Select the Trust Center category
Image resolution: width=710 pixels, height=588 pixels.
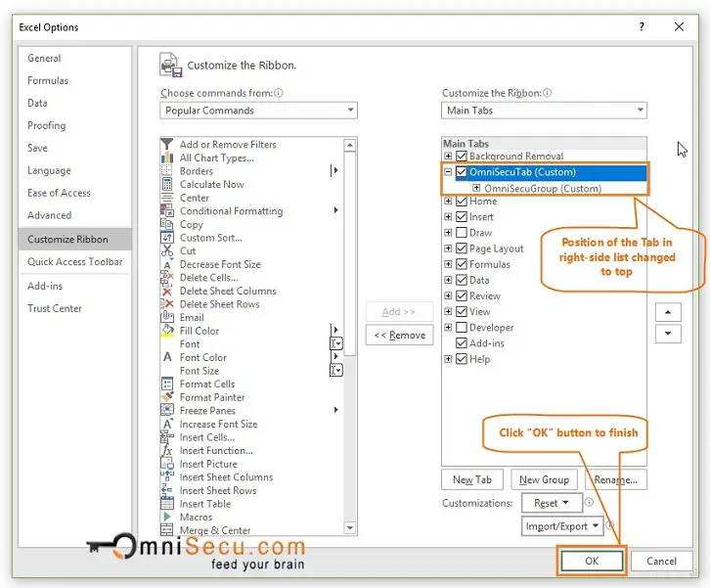pos(55,308)
